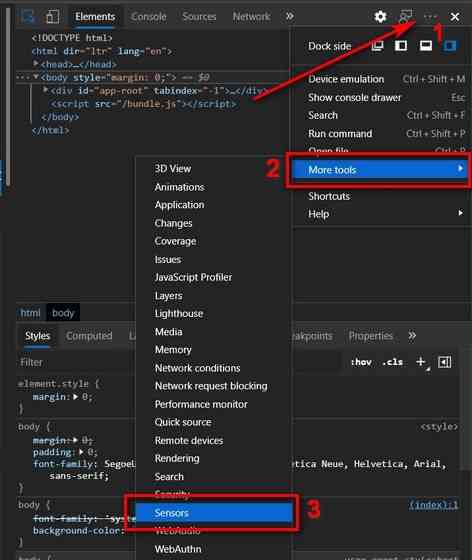Switch to Properties pane tab
This screenshot has width=472, height=560.
[x=371, y=336]
